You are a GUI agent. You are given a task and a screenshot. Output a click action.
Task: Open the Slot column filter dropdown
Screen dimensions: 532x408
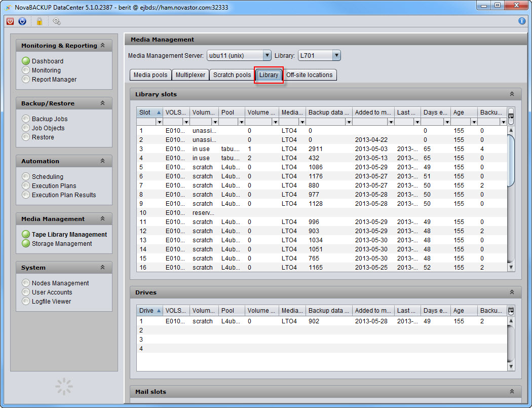159,122
